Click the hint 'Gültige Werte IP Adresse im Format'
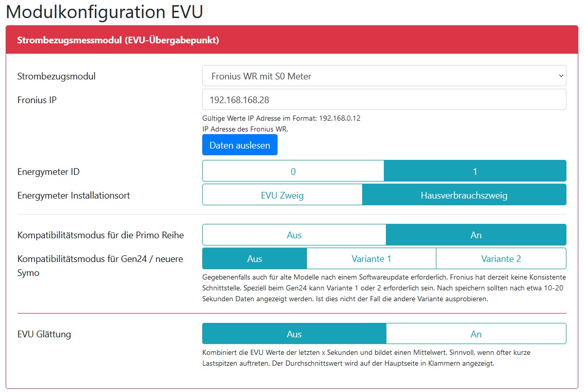The image size is (584, 392). (281, 119)
